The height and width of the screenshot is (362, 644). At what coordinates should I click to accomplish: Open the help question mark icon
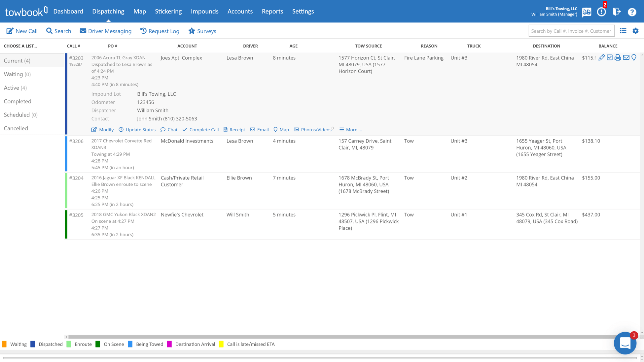click(632, 12)
